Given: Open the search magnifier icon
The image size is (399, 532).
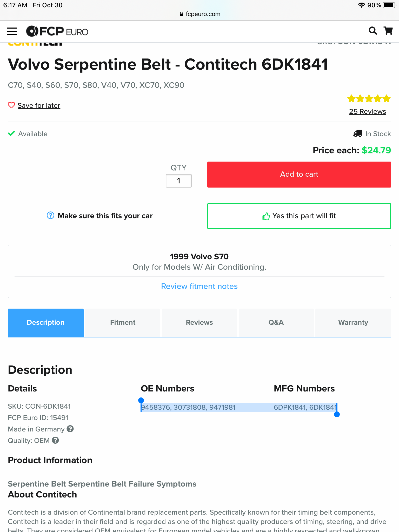Looking at the screenshot, I should coord(373,31).
